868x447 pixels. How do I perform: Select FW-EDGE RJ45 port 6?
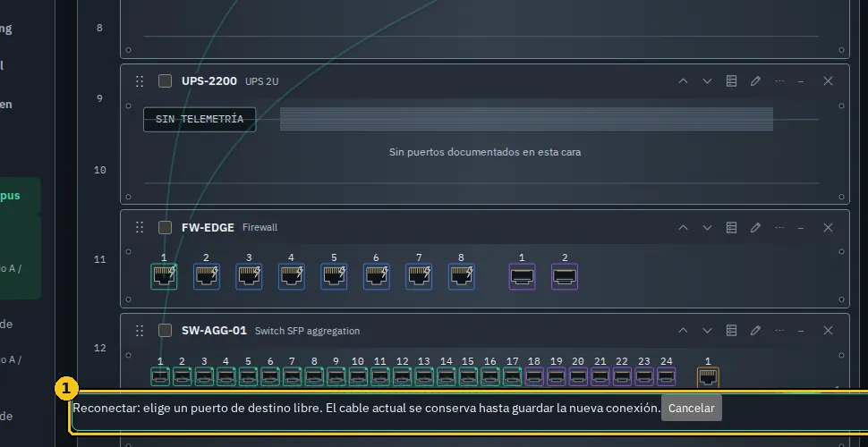[377, 276]
